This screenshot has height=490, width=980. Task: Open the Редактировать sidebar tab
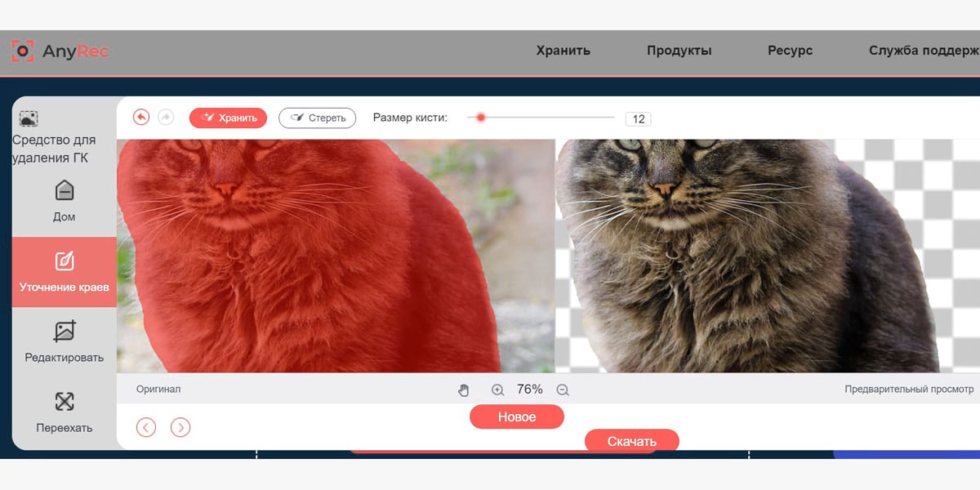64,342
